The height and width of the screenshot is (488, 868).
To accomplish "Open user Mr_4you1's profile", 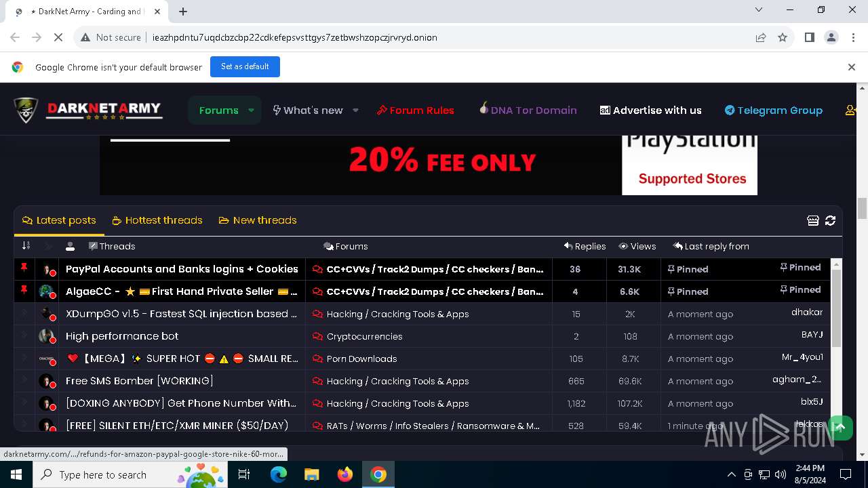I will tap(803, 357).
